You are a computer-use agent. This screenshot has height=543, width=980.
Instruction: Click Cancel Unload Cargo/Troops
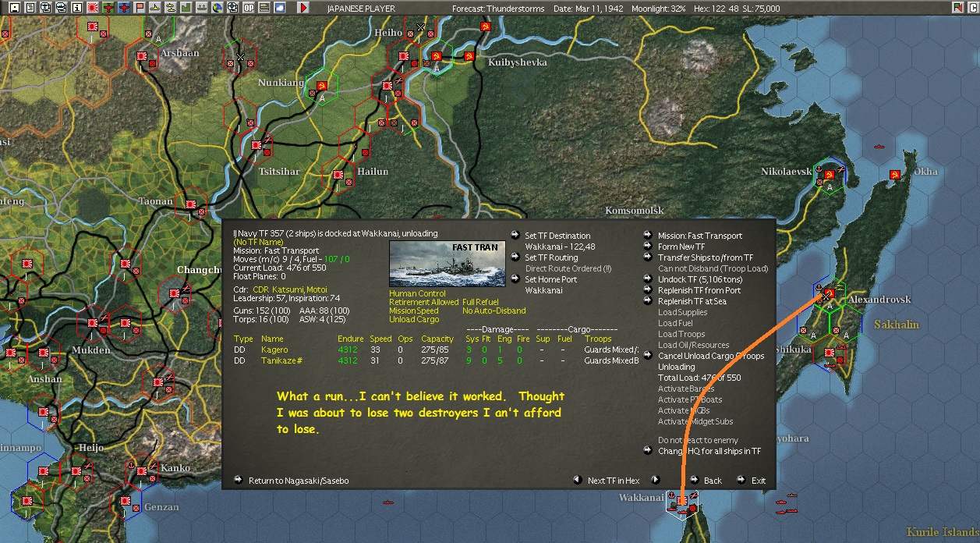(711, 356)
